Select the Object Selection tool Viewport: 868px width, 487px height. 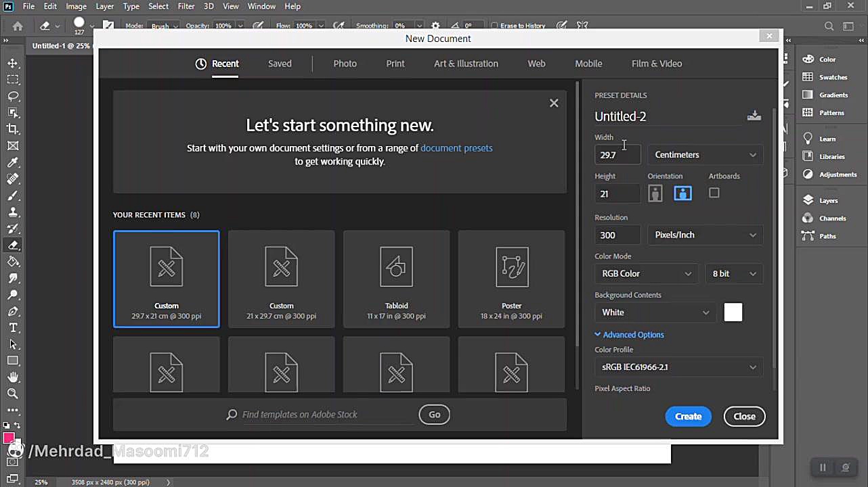point(13,112)
